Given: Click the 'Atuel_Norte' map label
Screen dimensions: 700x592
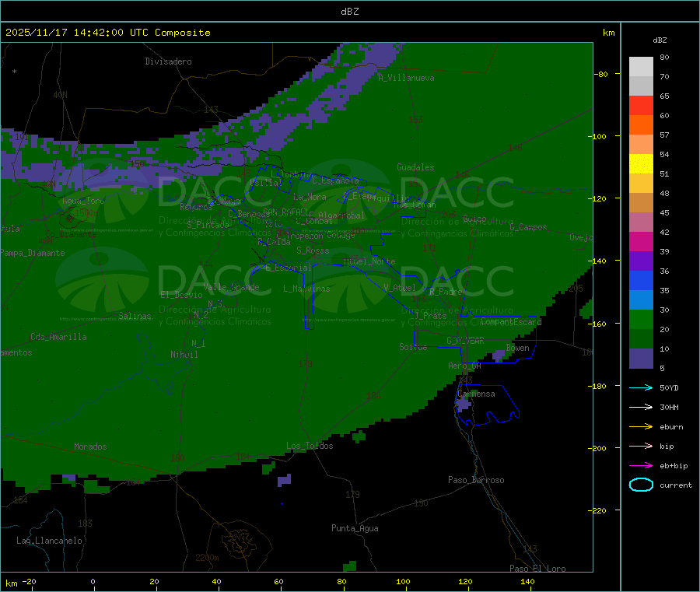Looking at the screenshot, I should [x=369, y=261].
